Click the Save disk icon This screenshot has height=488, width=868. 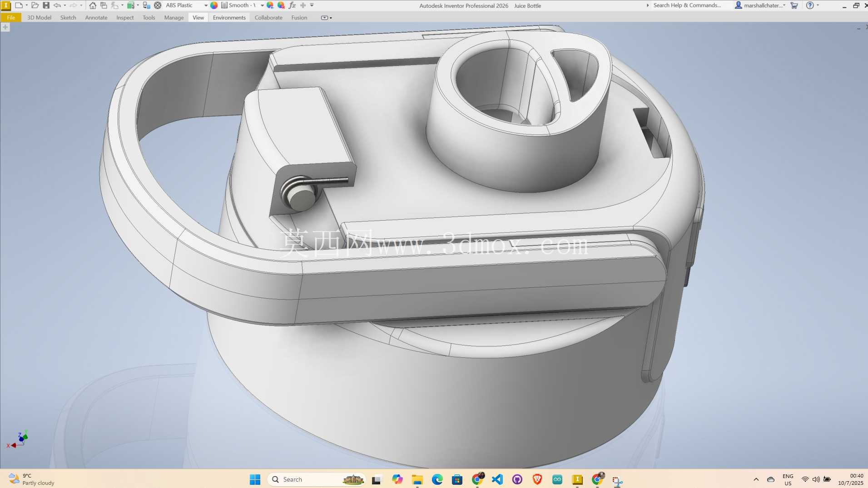coord(46,5)
